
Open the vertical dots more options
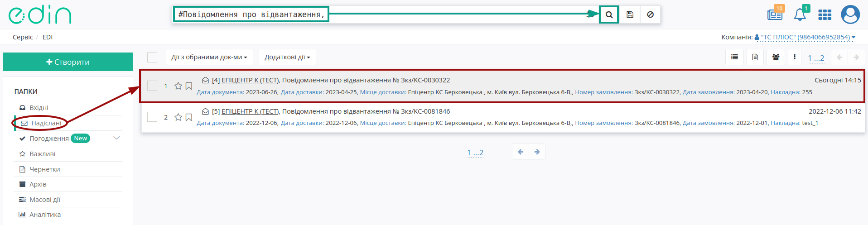coord(794,57)
